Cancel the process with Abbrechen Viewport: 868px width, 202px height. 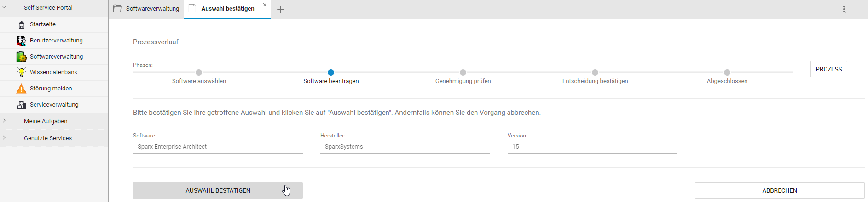pos(780,190)
